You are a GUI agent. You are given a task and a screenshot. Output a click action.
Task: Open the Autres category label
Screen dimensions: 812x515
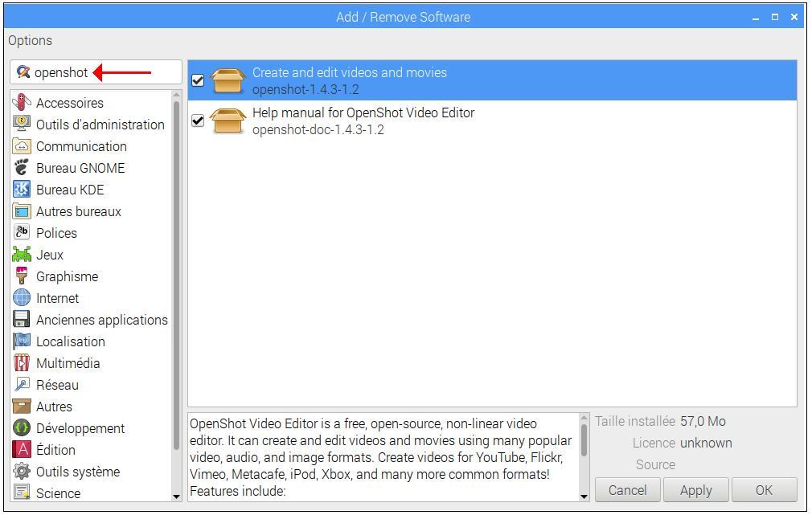55,407
